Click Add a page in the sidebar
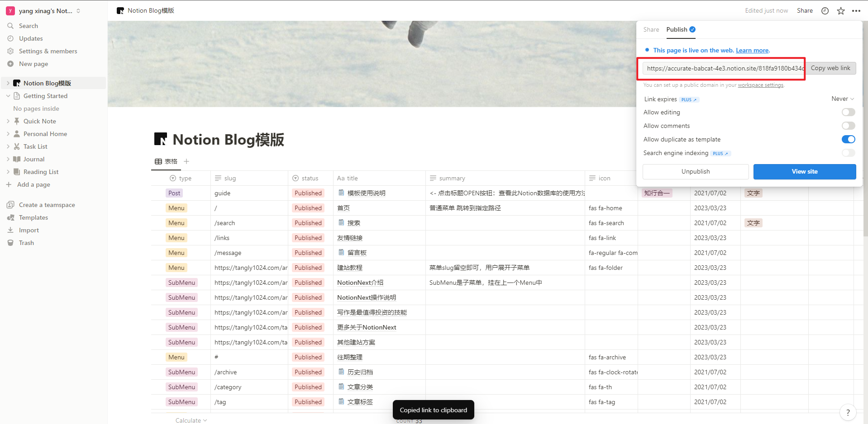 point(33,184)
